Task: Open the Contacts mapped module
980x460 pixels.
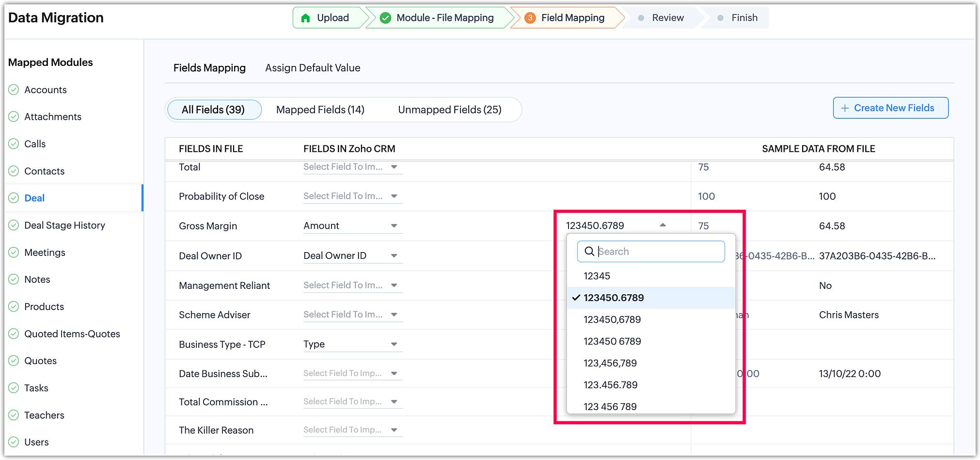Action: click(44, 171)
